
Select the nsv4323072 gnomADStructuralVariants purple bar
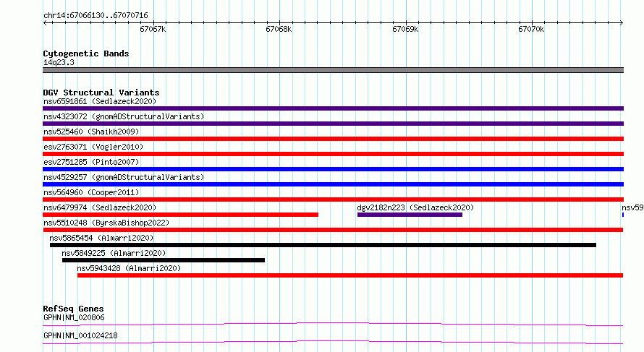[333, 124]
